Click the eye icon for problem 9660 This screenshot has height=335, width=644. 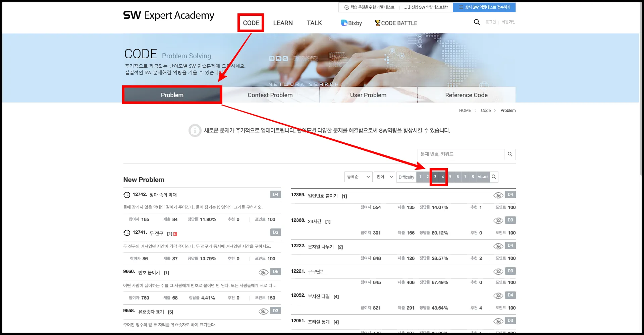(263, 272)
